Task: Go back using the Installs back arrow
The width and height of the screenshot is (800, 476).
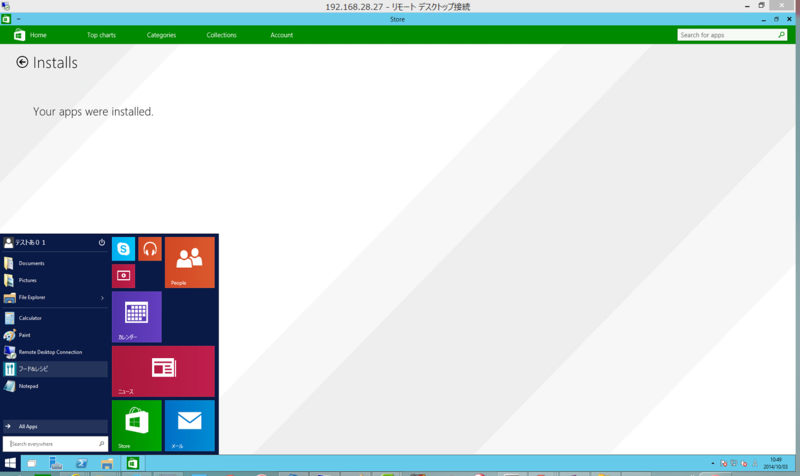Action: 22,62
